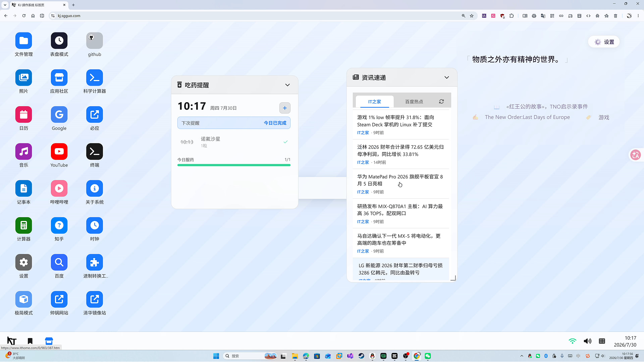644x362 pixels.
Task: Open the top-right 设置 settings button
Action: (x=604, y=42)
